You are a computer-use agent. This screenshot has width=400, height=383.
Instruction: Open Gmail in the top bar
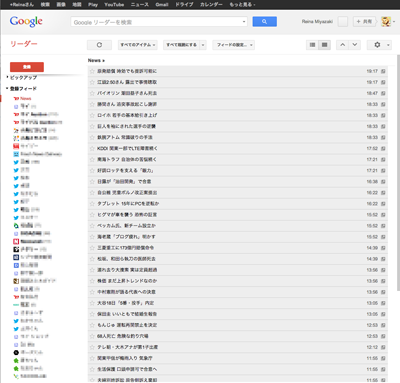tap(162, 5)
